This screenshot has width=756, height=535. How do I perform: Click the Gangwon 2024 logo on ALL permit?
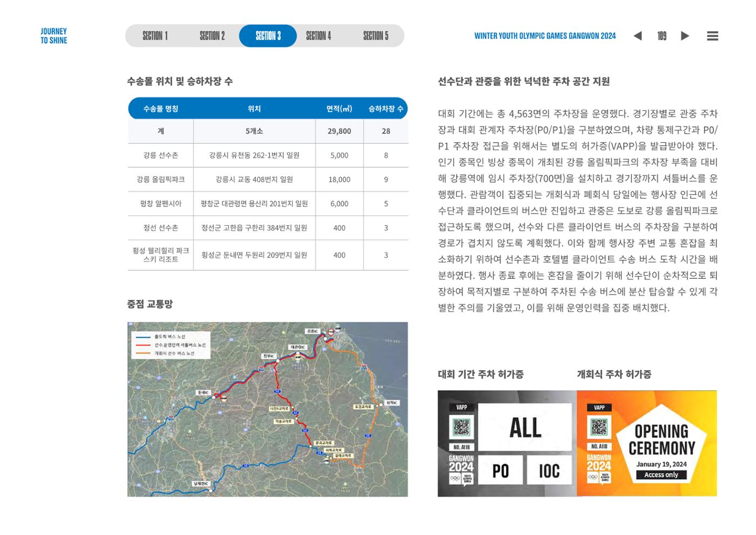tap(461, 470)
